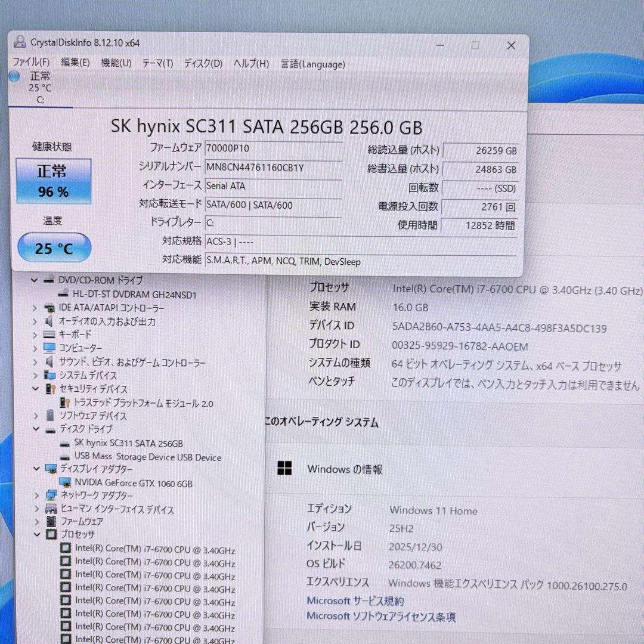Click the power-on count value 2761 回
The height and width of the screenshot is (644, 644).
pos(479,206)
